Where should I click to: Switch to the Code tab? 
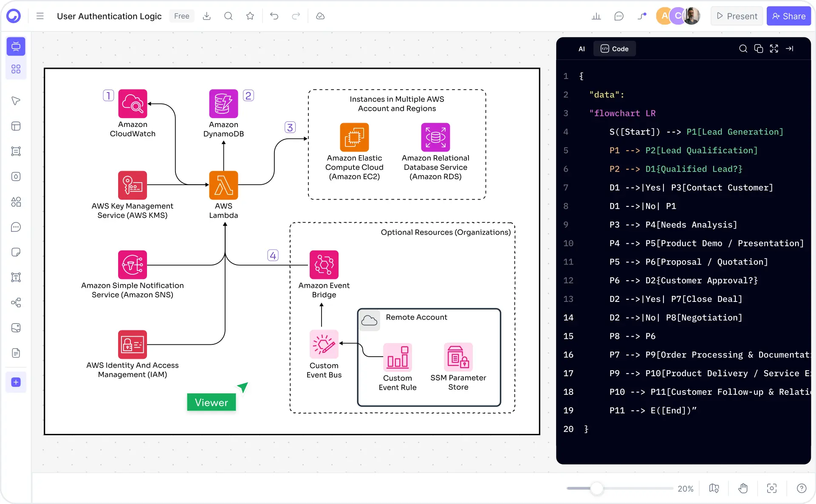pyautogui.click(x=614, y=48)
